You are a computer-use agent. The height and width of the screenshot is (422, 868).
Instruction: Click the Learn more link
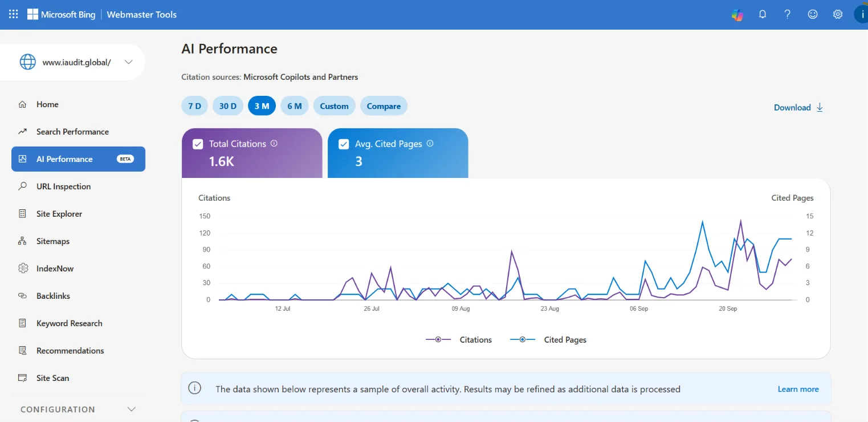click(x=798, y=389)
